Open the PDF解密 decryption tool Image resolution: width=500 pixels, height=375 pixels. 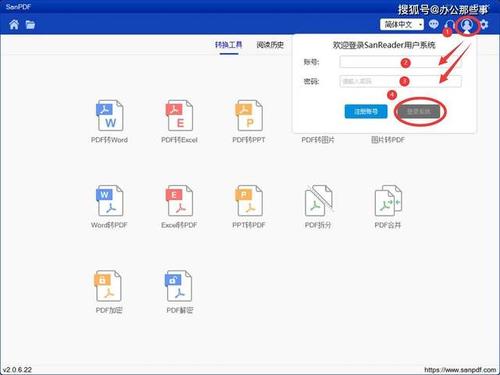click(179, 292)
